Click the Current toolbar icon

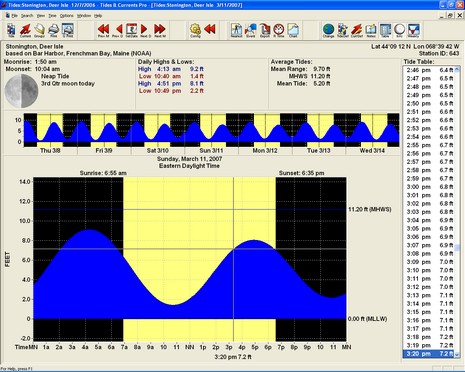tap(25, 30)
